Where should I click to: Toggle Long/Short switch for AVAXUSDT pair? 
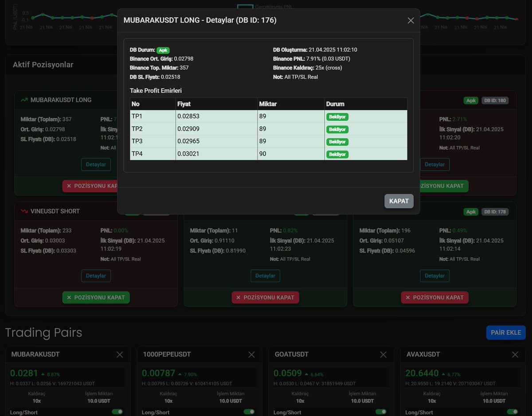(x=512, y=412)
